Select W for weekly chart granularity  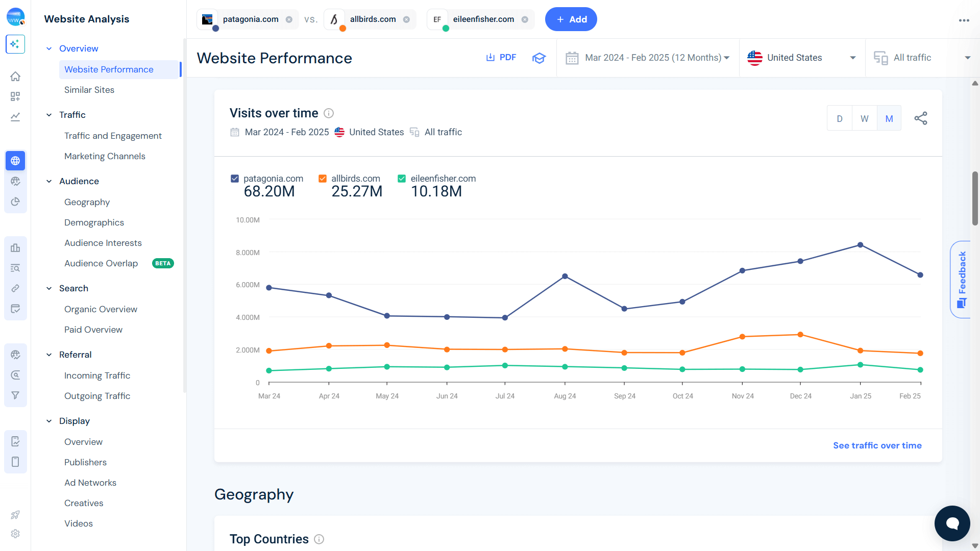point(864,118)
